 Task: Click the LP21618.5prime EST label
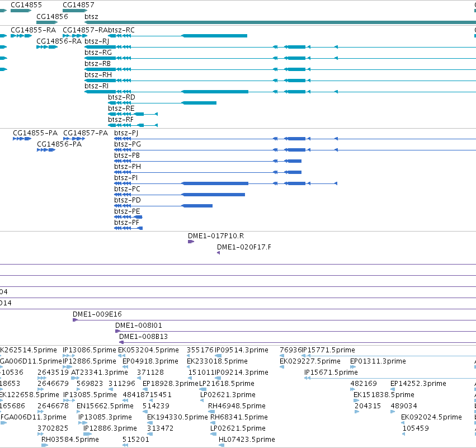click(x=227, y=384)
